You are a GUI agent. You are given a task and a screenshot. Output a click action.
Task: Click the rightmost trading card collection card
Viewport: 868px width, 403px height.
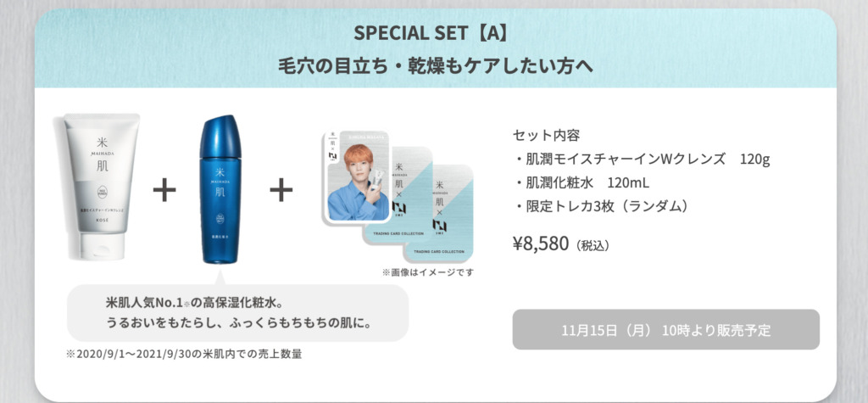[438, 214]
